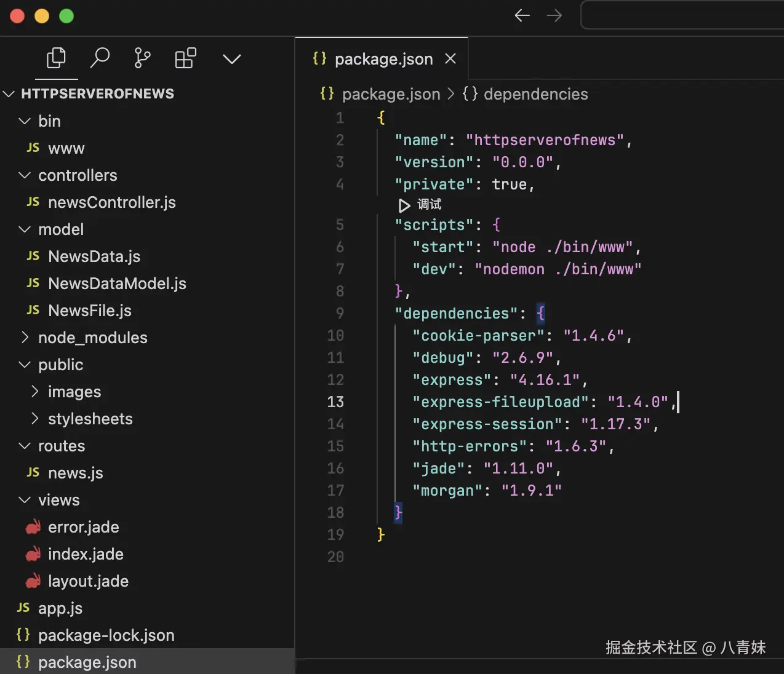The width and height of the screenshot is (784, 674).
Task: Click the 调试 debug CodeLens link
Action: click(430, 204)
